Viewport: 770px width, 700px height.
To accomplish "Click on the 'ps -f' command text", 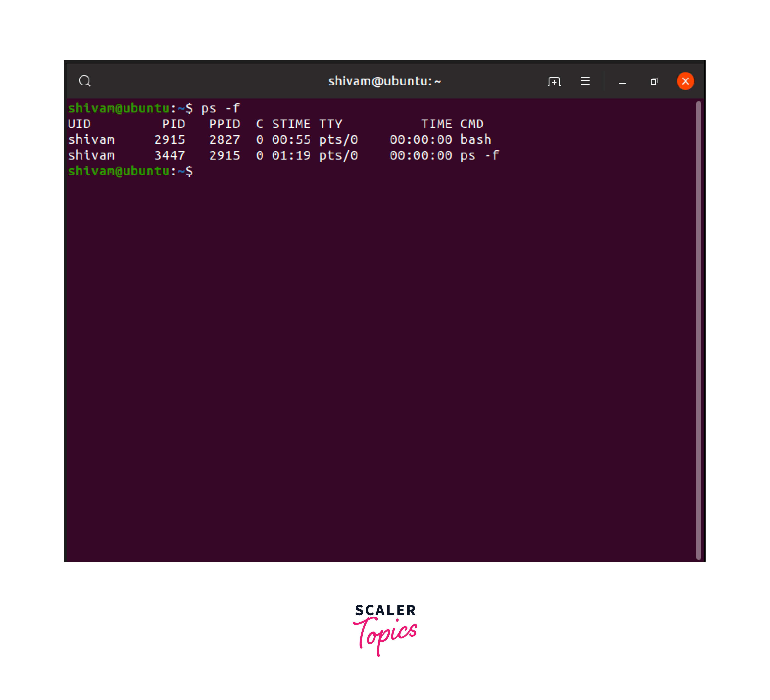I will (220, 108).
